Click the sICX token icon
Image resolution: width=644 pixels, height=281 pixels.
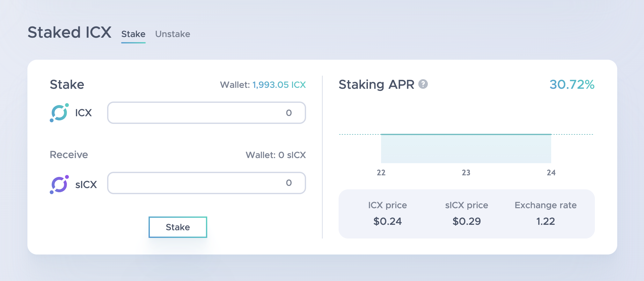(x=59, y=185)
